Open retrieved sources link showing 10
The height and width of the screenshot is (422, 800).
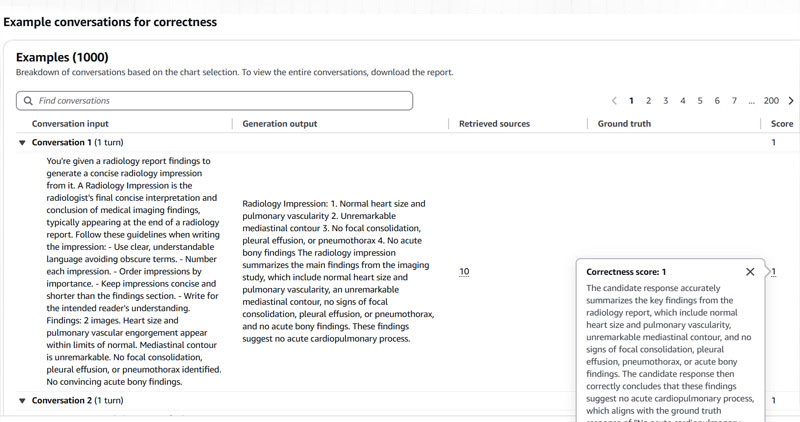(x=463, y=272)
